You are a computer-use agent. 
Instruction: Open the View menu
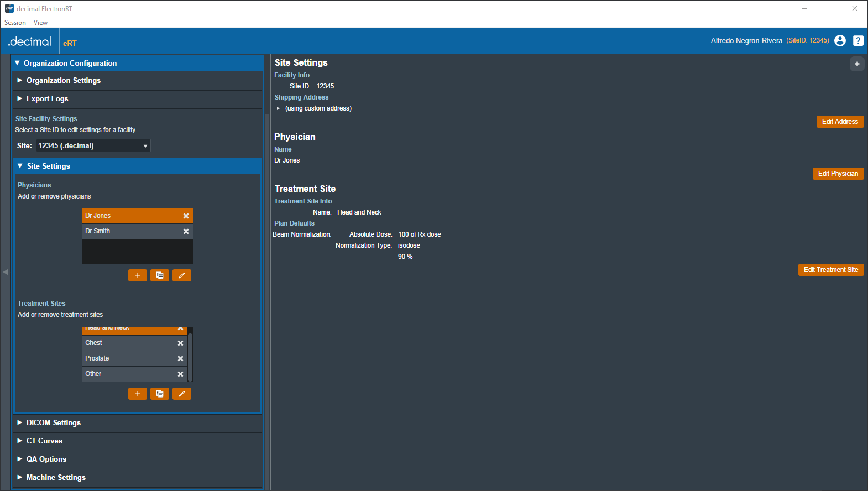[40, 23]
